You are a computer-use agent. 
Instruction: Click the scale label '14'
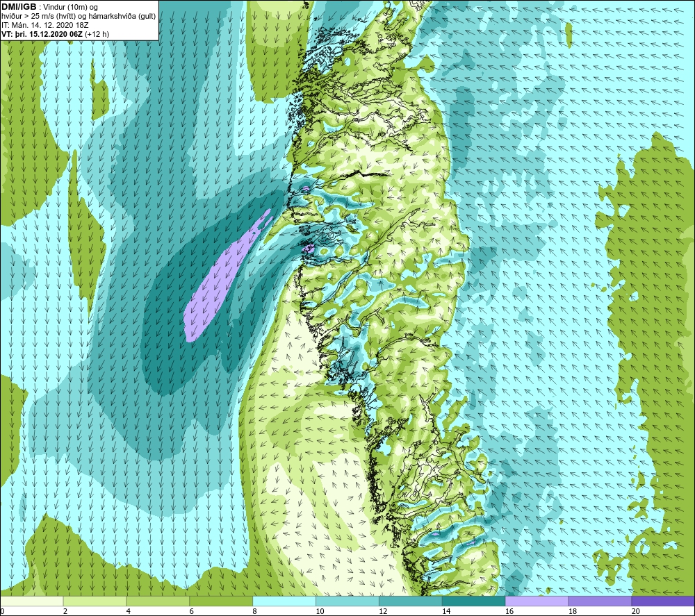tap(446, 611)
